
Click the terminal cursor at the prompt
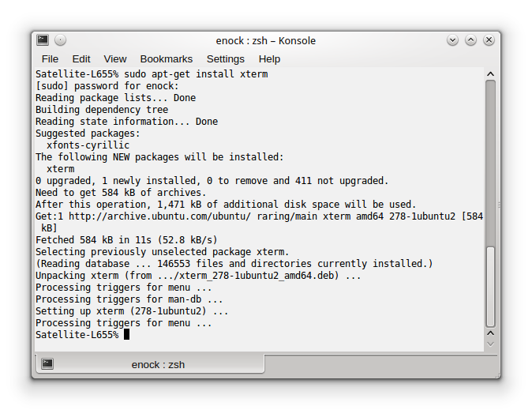(x=126, y=334)
